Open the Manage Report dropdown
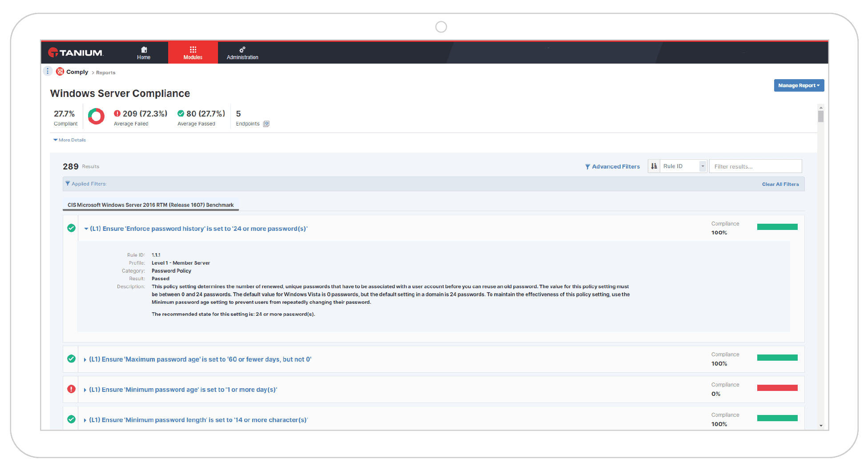This screenshot has height=467, width=868. pos(799,85)
